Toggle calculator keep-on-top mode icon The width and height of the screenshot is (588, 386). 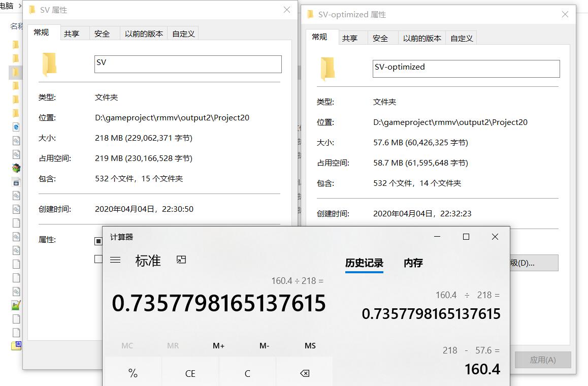click(181, 260)
